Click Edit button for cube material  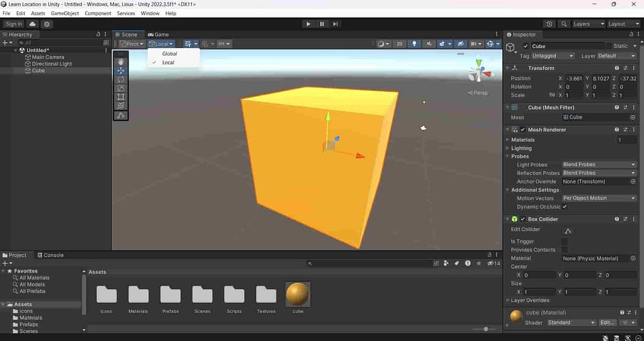pos(607,323)
